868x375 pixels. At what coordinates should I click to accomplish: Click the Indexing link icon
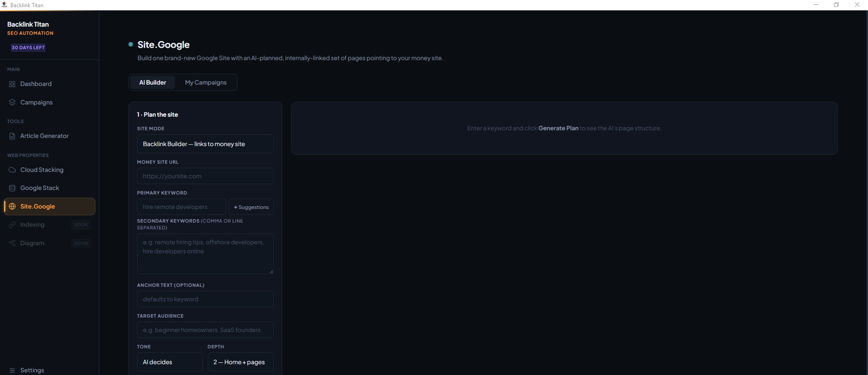pos(12,225)
